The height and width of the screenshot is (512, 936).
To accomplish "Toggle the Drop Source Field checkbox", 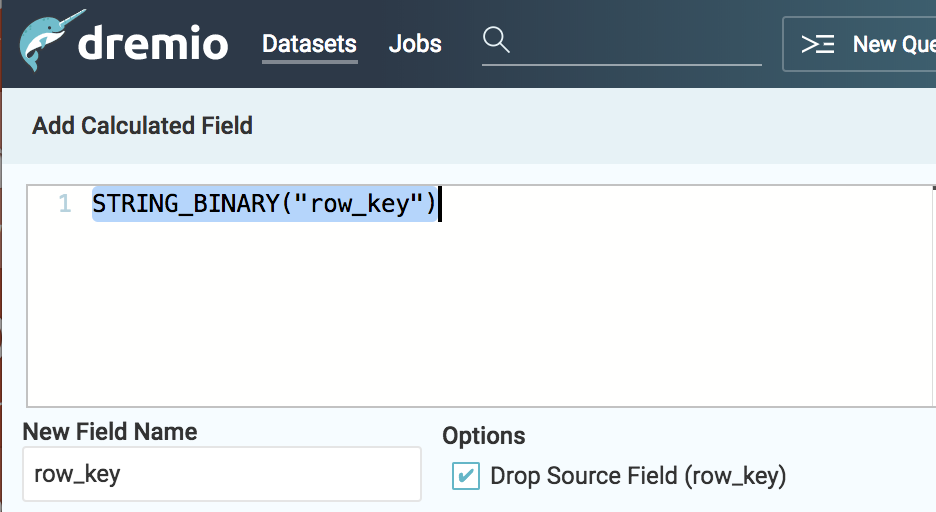I will tap(465, 475).
